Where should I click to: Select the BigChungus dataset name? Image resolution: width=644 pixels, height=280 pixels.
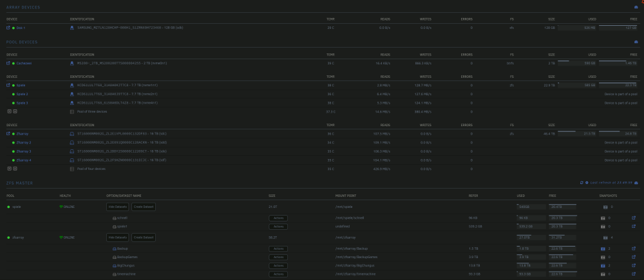point(126,266)
